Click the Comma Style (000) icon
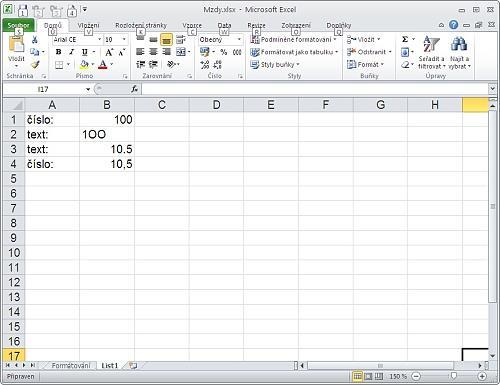Viewport: 500px width, 385px height. tap(237, 52)
